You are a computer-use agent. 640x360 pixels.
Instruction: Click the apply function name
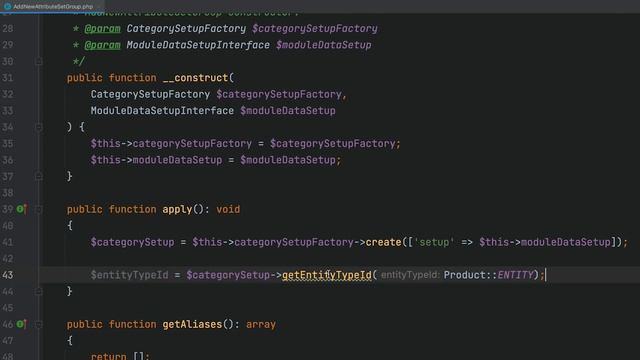(177, 209)
